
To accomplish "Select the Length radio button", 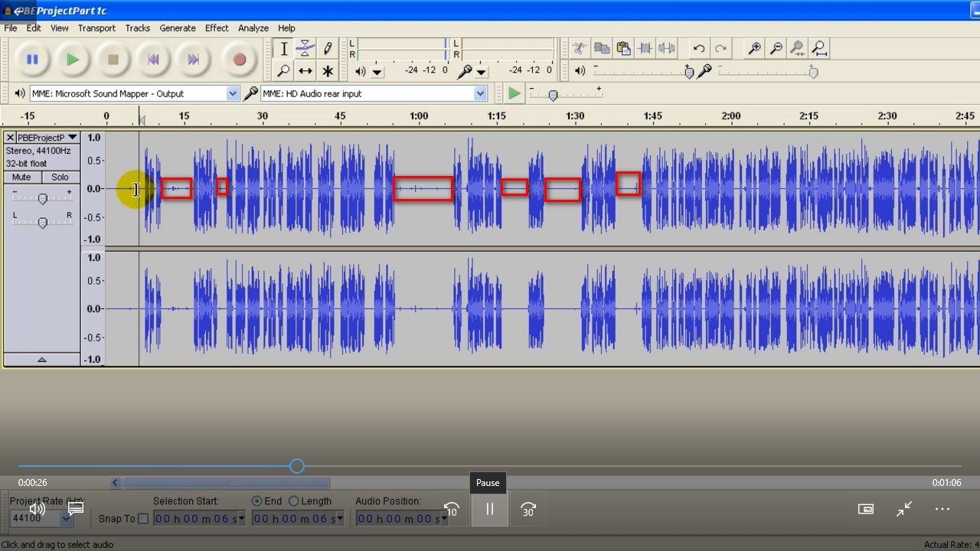I will [293, 501].
